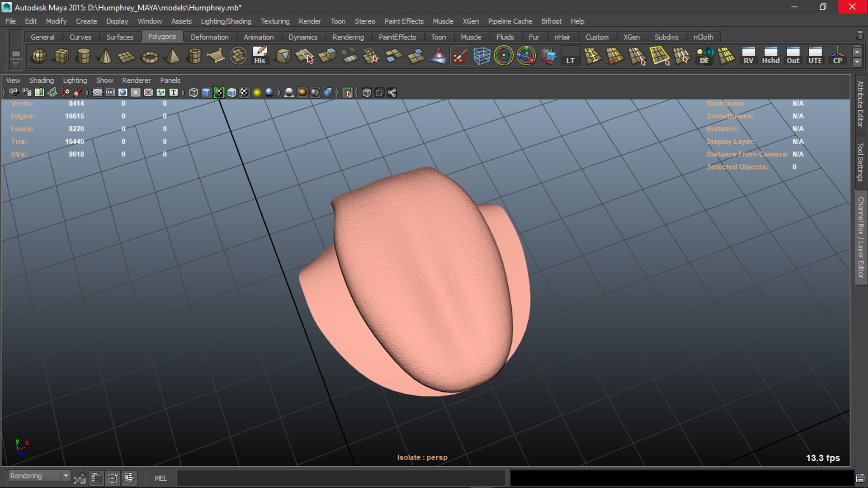Create a polygon torus from the shelf

(150, 56)
